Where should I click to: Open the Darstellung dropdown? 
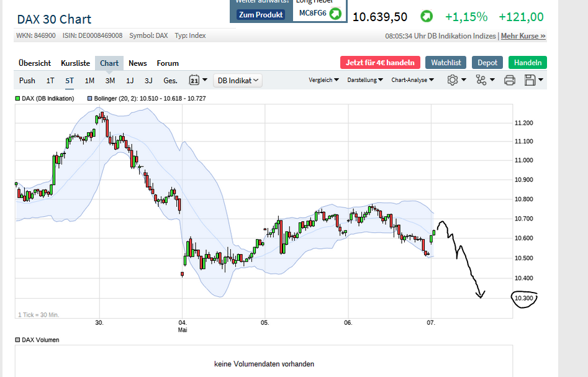366,80
